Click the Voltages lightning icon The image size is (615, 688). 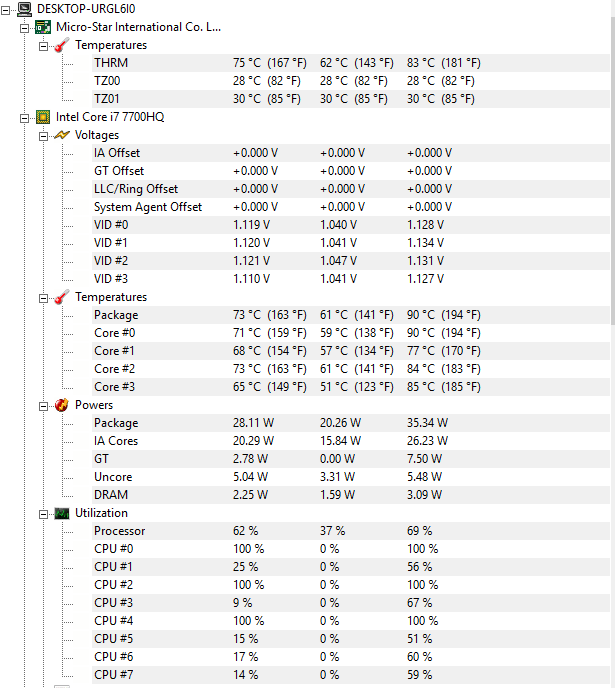[62, 135]
